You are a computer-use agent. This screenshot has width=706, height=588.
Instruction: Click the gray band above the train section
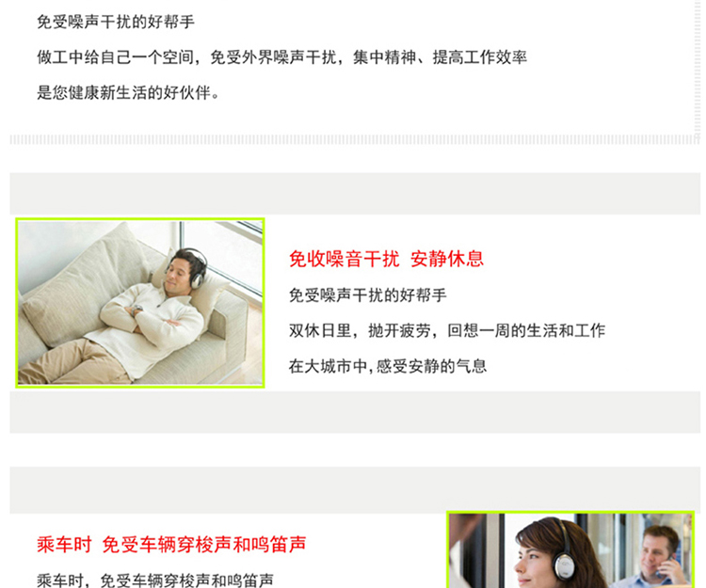coord(355,489)
